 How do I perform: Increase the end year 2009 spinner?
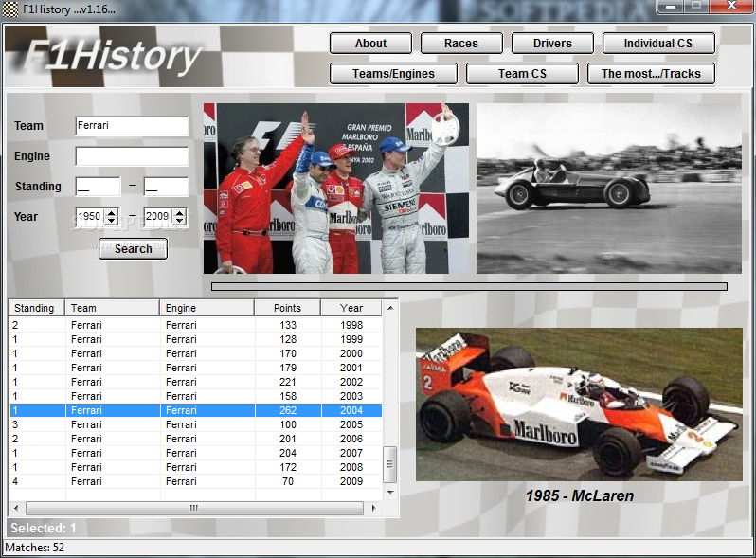coord(180,213)
